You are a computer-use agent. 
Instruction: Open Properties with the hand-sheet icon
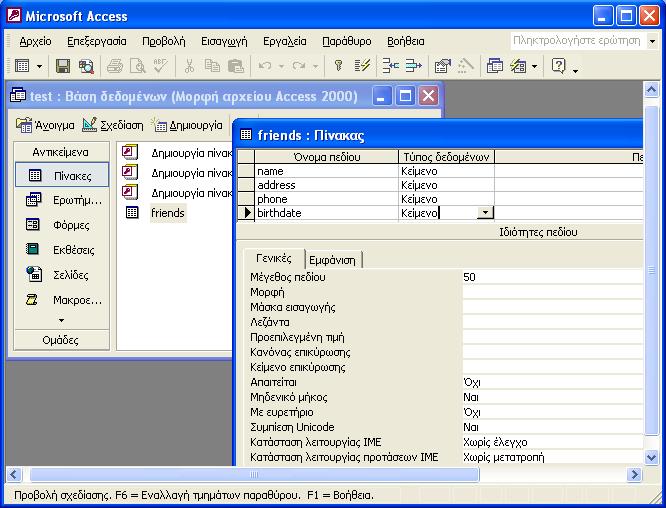point(443,66)
